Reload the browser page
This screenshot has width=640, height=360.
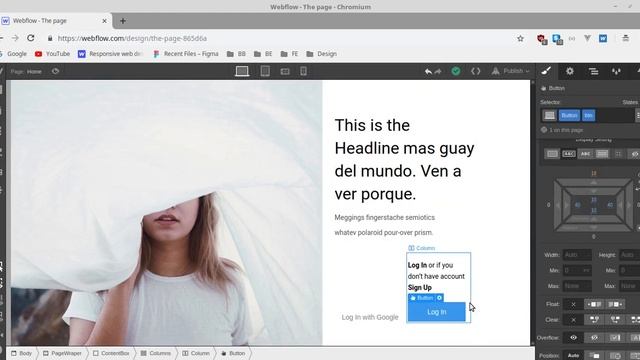pyautogui.click(x=31, y=38)
